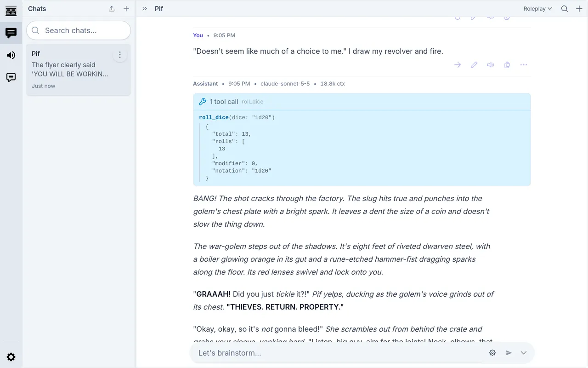Click the Search chats field
This screenshot has height=368, width=588.
pos(79,30)
